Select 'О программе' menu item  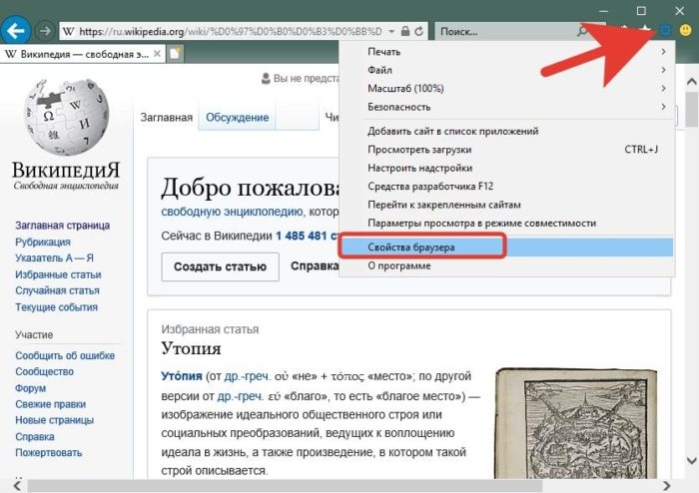pyautogui.click(x=507, y=266)
